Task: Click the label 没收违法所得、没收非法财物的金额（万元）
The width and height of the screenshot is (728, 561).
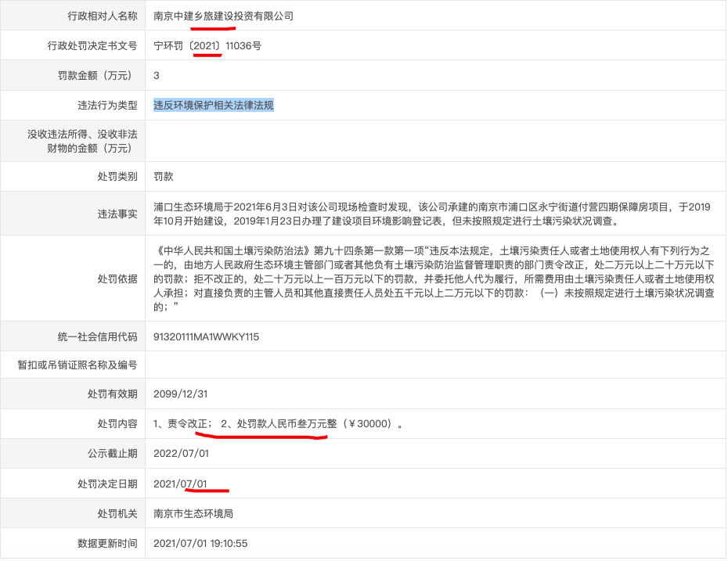Action: (x=83, y=141)
